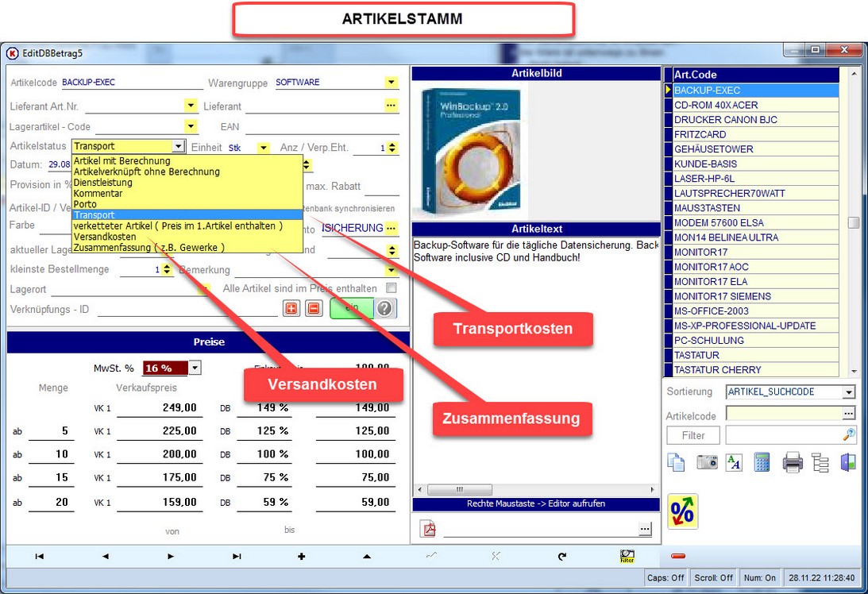The image size is (868, 594).
Task: Open the calculator tool icon
Action: (x=762, y=462)
